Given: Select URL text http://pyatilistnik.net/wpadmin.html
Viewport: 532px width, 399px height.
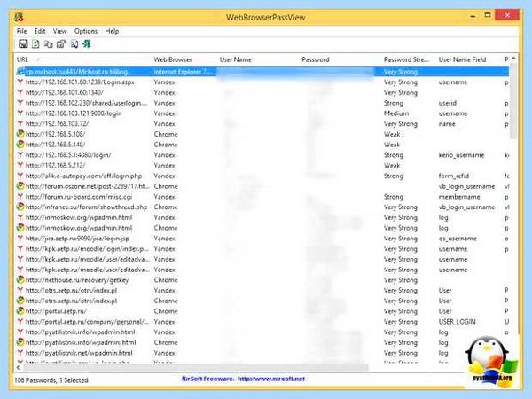Looking at the screenshot, I should pos(79,353).
